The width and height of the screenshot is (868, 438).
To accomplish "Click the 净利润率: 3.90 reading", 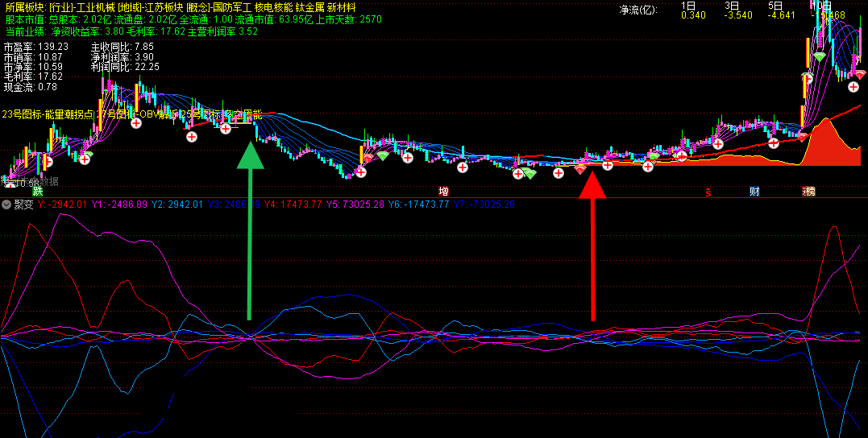I will [123, 57].
